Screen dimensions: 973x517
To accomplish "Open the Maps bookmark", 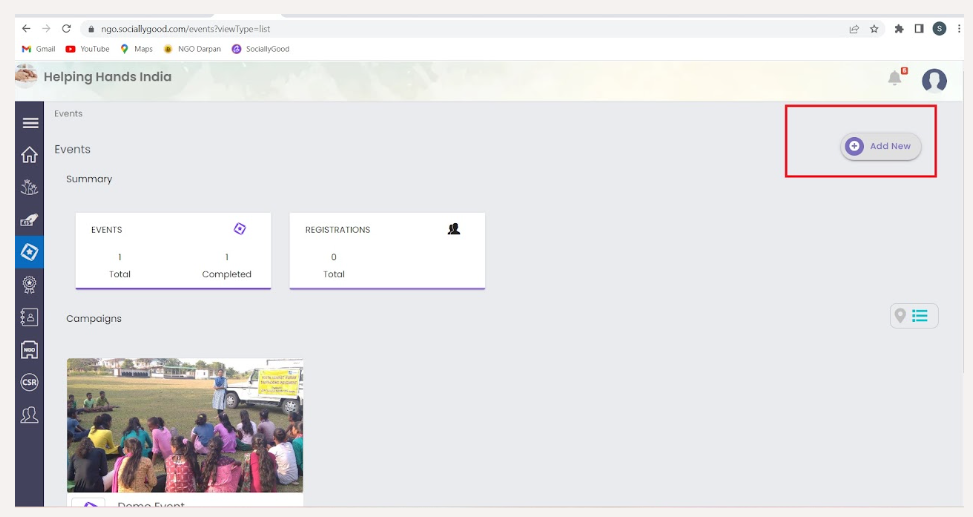I will coord(137,49).
